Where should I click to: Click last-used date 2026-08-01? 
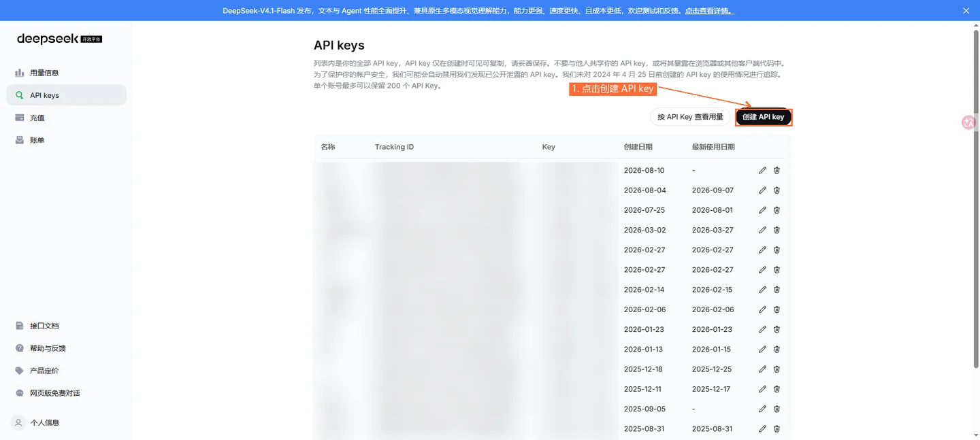pos(713,210)
